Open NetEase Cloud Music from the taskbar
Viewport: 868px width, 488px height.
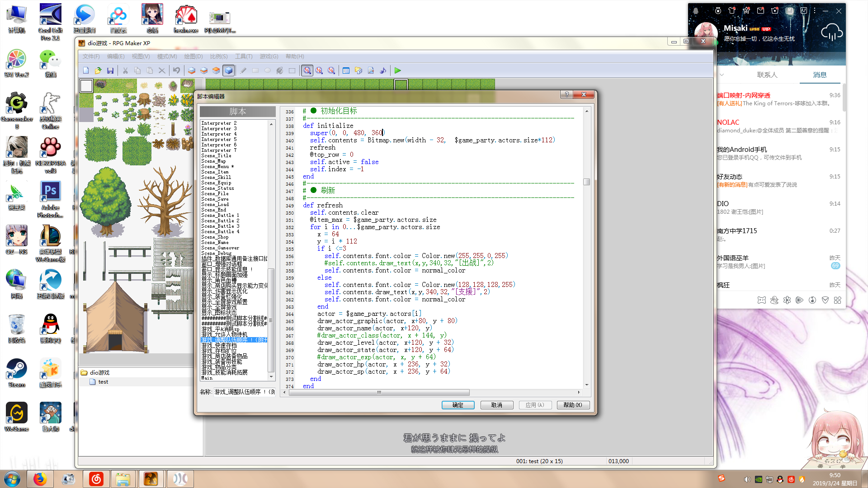click(96, 479)
